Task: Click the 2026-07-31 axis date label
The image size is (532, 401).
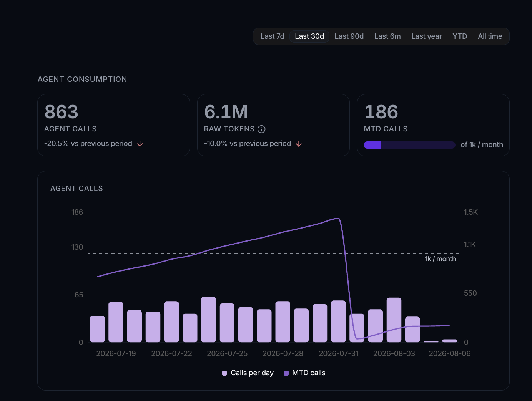Action: [x=339, y=353]
